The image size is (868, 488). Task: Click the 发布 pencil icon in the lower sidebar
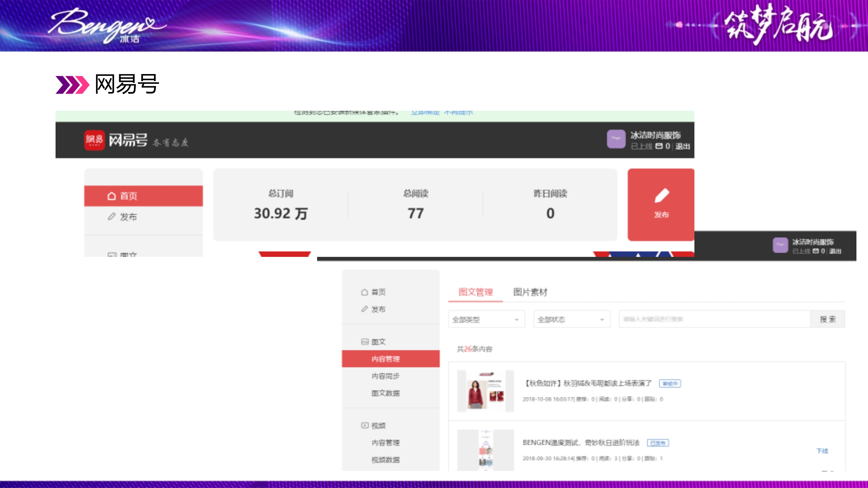pos(364,309)
